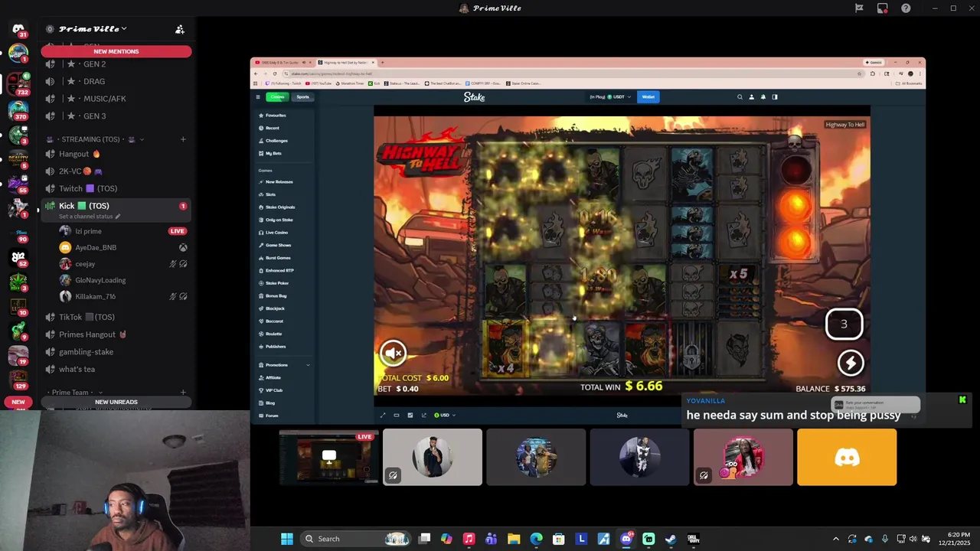Collapse the STREAMING (TOS) category
The width and height of the screenshot is (980, 551).
point(96,139)
